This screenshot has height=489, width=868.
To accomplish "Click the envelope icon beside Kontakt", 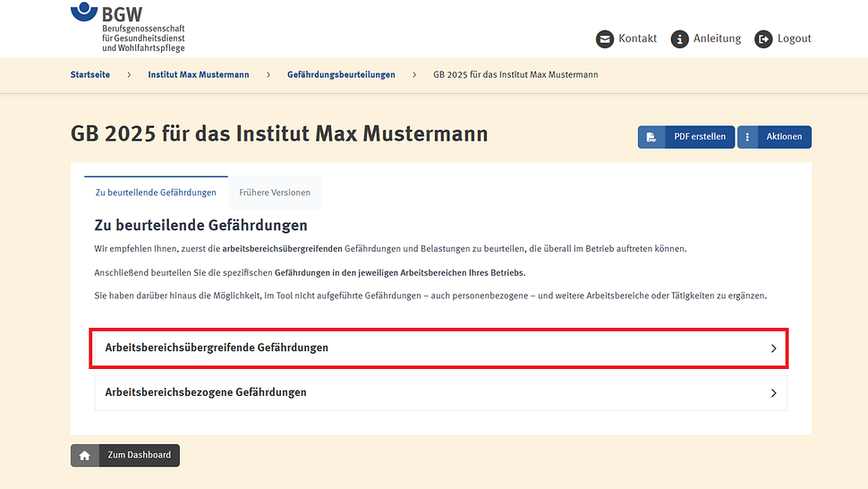I will [605, 39].
